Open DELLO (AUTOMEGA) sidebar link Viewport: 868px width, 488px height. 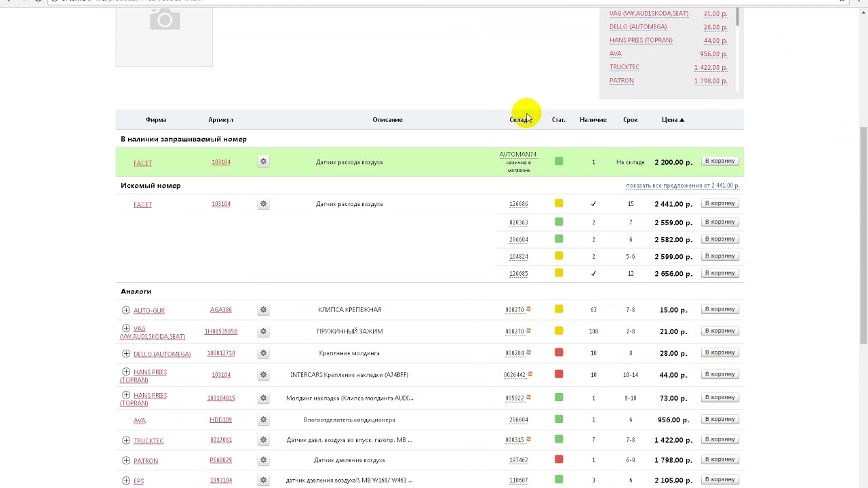tap(638, 27)
